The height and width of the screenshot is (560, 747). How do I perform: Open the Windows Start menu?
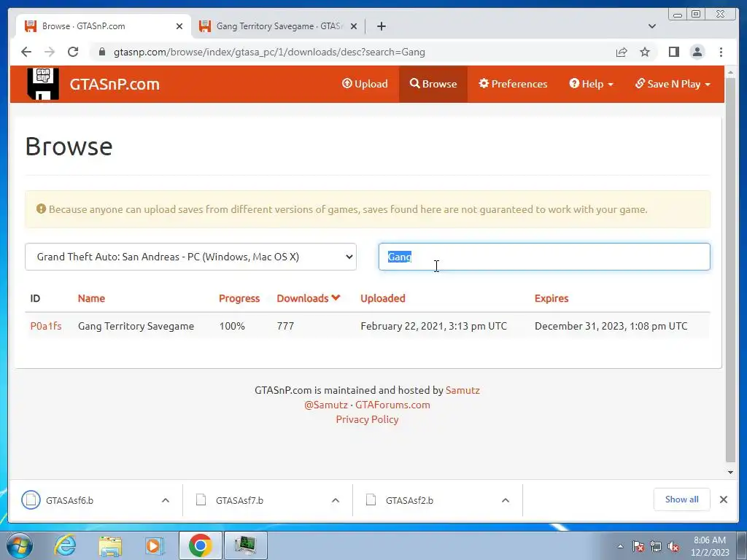point(18,545)
